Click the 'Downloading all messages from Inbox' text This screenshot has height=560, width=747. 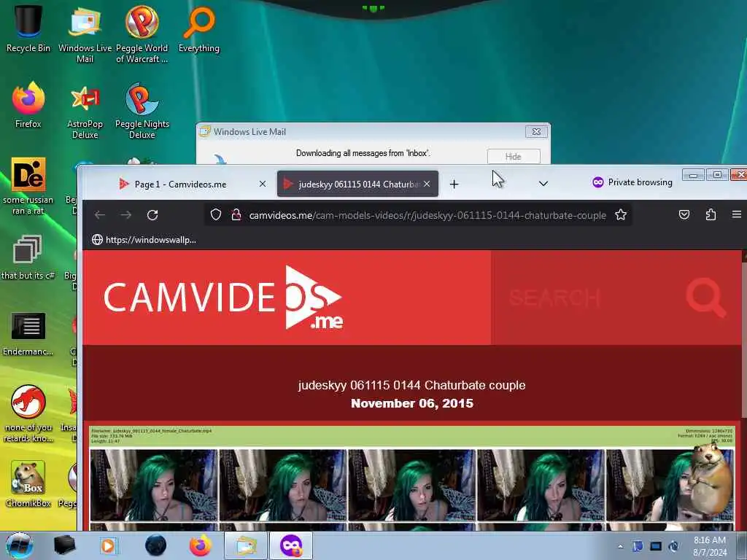[x=363, y=153]
